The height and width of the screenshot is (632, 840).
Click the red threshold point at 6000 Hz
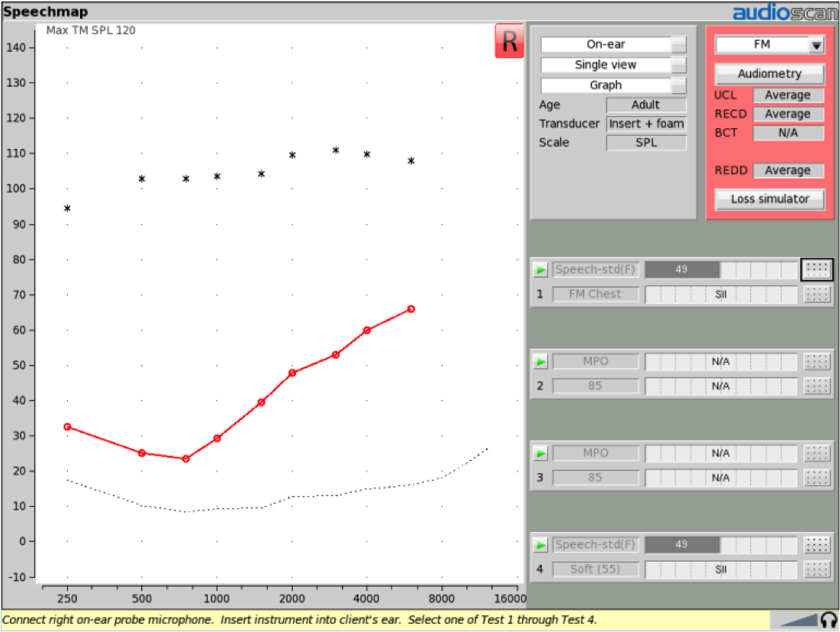pos(411,309)
